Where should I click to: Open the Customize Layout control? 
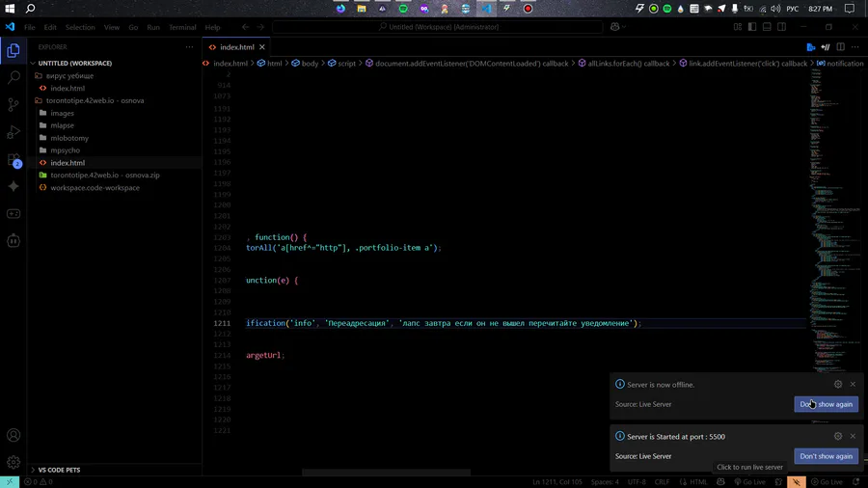738,27
